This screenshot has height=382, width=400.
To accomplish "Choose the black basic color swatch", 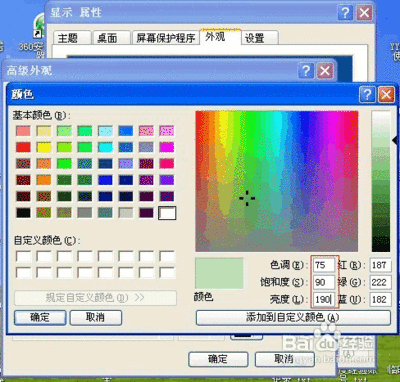I will tap(23, 213).
